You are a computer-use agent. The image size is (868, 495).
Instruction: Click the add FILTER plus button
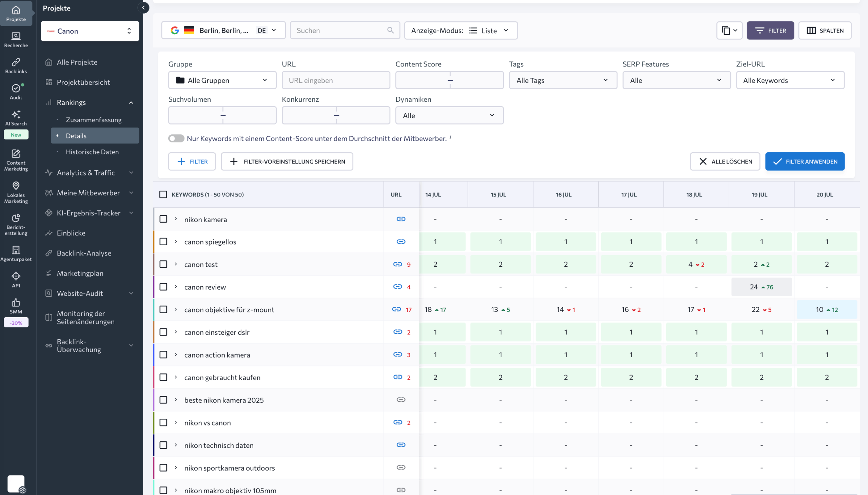click(x=192, y=161)
